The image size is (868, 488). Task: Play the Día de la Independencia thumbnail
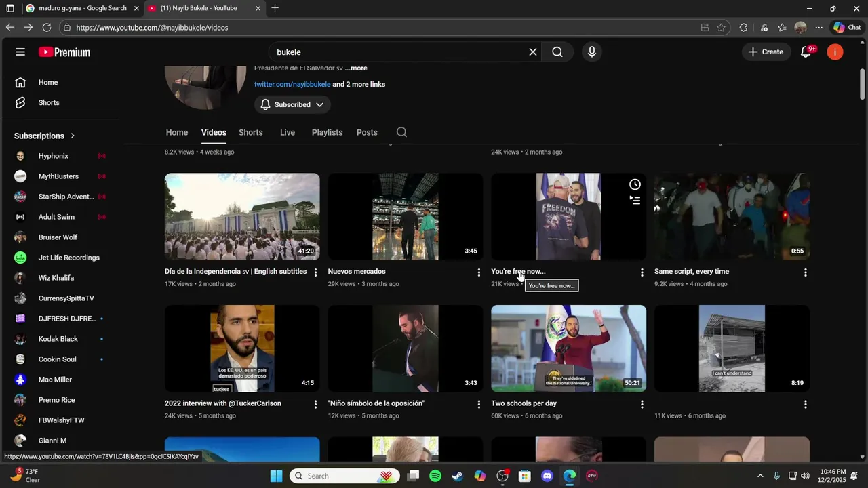tap(242, 217)
